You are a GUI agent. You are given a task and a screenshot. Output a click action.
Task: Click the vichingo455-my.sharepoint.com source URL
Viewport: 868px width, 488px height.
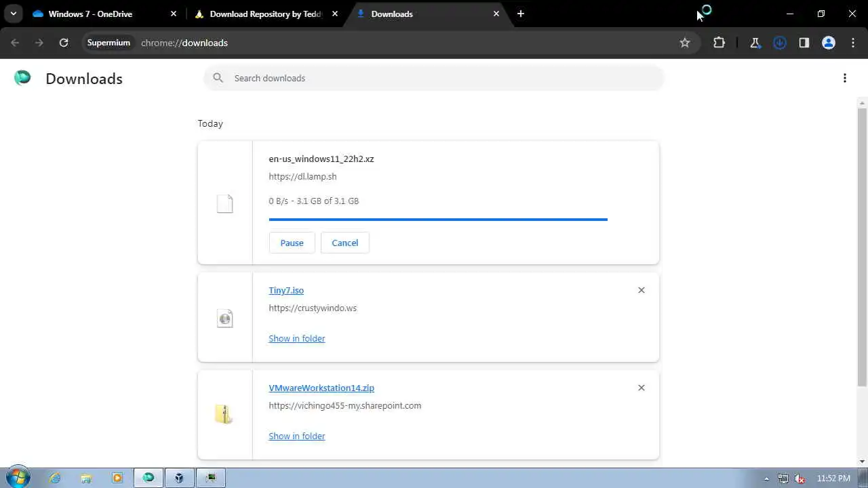tap(344, 405)
